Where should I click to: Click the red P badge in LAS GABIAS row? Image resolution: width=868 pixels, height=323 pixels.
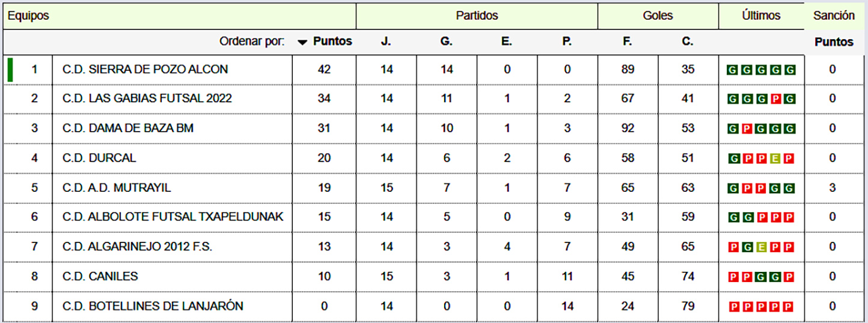tap(775, 99)
